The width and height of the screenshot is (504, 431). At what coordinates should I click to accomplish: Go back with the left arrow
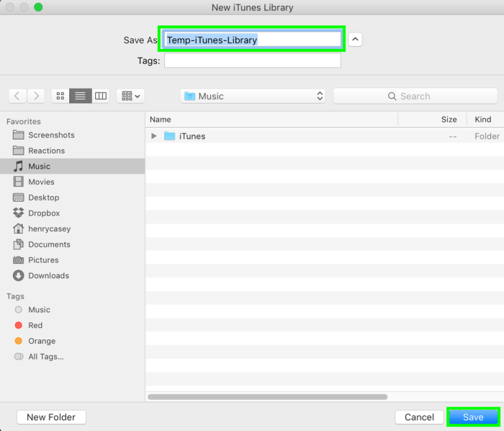click(x=17, y=96)
